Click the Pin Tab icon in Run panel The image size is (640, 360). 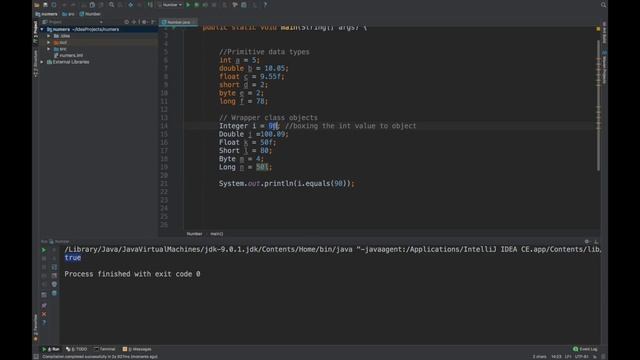pyautogui.click(x=44, y=305)
